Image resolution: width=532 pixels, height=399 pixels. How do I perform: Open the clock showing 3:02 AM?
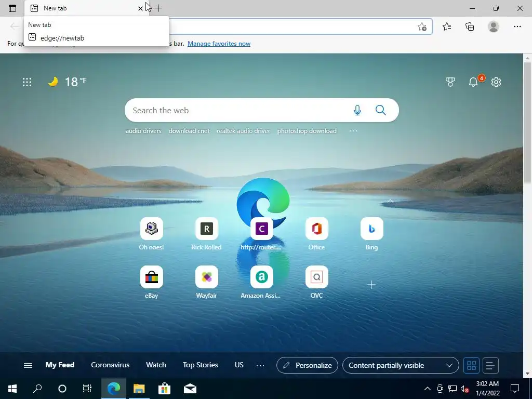pyautogui.click(x=487, y=389)
